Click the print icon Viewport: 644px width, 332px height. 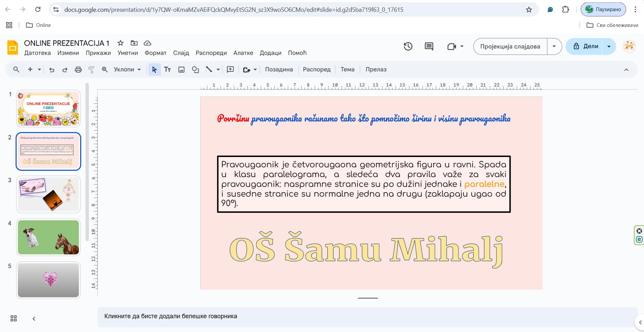[x=78, y=70]
